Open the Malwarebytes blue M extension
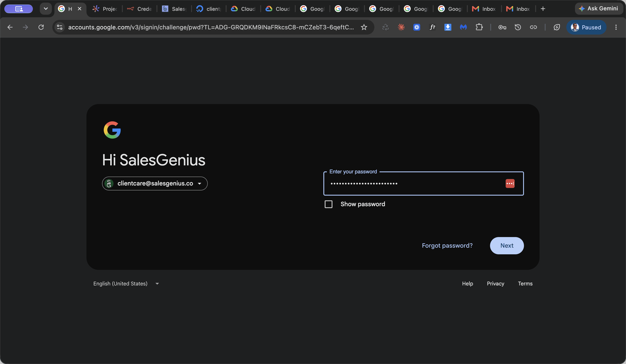The image size is (626, 364). point(463,27)
